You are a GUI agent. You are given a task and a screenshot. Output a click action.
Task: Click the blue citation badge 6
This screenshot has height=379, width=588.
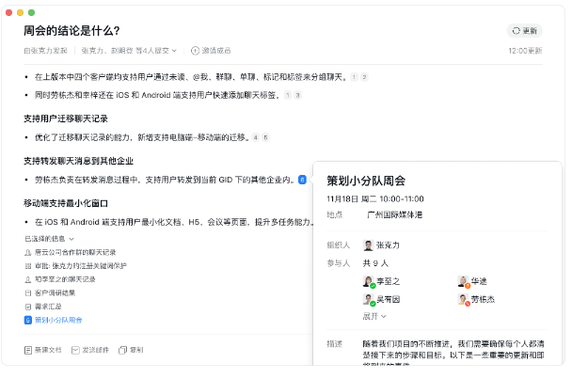[302, 179]
